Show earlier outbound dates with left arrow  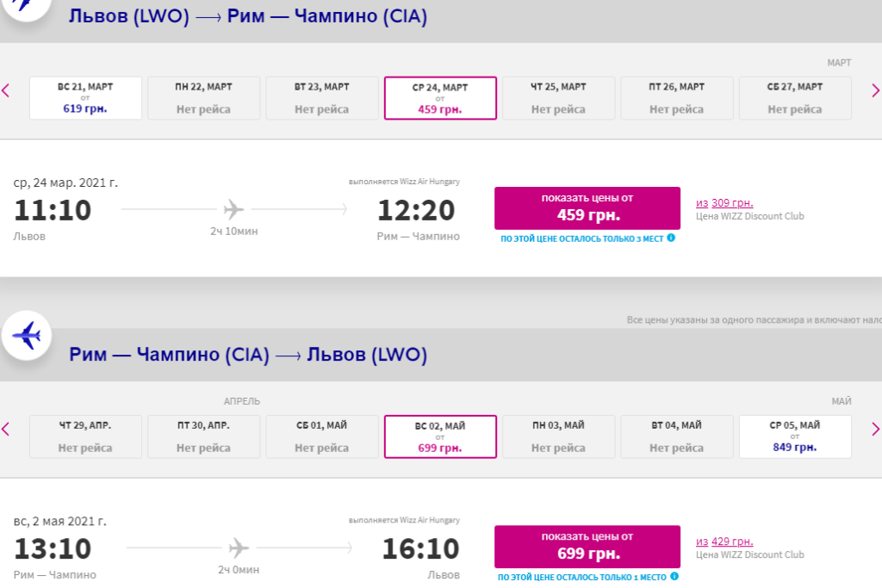(6, 90)
